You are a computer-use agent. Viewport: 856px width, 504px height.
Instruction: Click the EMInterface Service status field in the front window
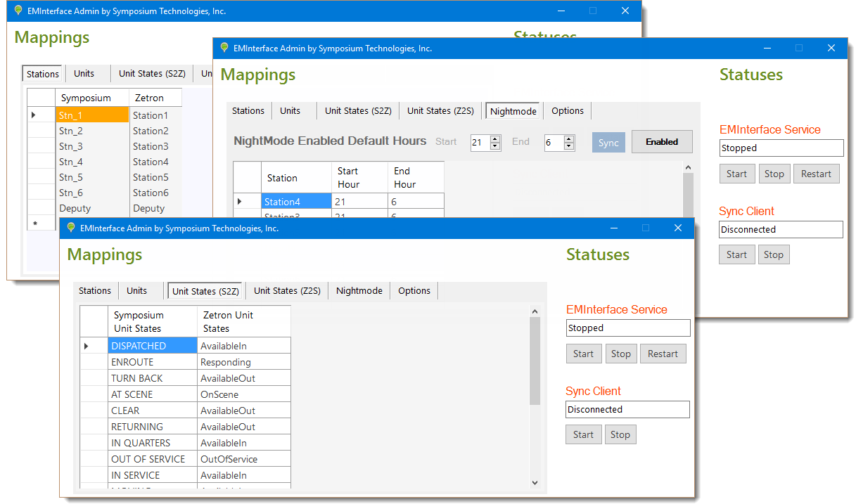[628, 328]
